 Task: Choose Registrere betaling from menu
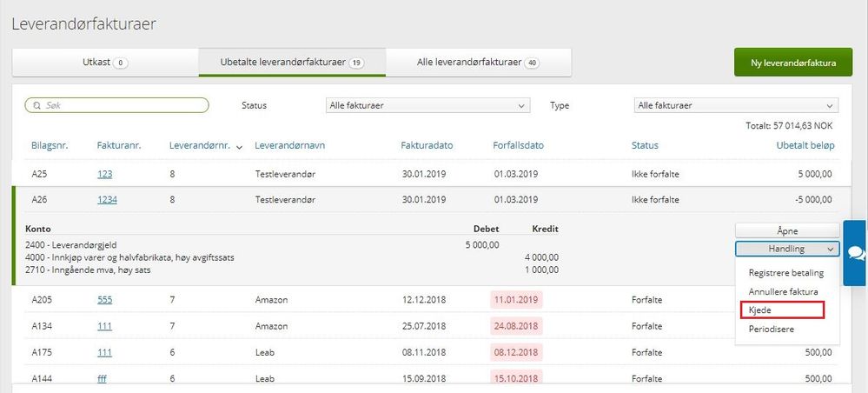click(785, 273)
